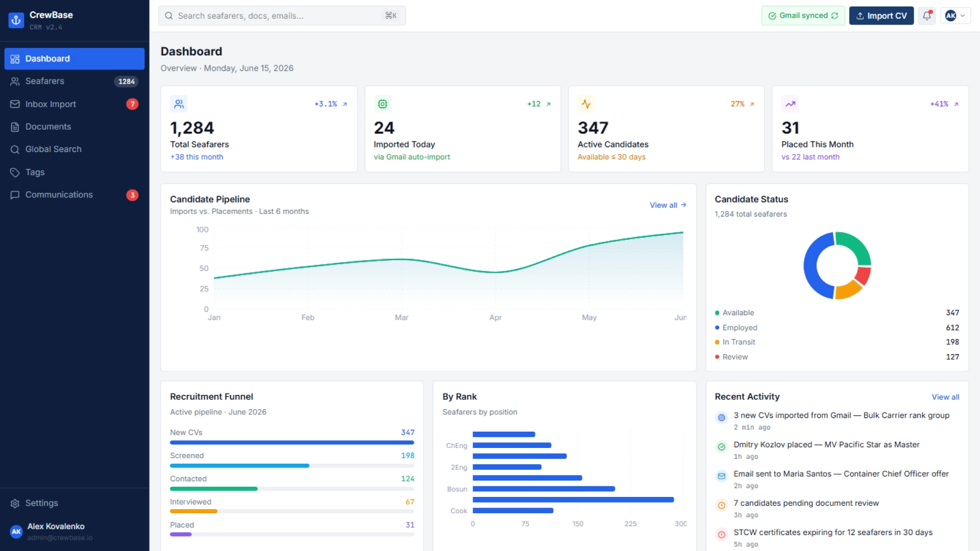This screenshot has height=551, width=980.
Task: Click the Communications chat bubble icon
Action: pyautogui.click(x=15, y=195)
